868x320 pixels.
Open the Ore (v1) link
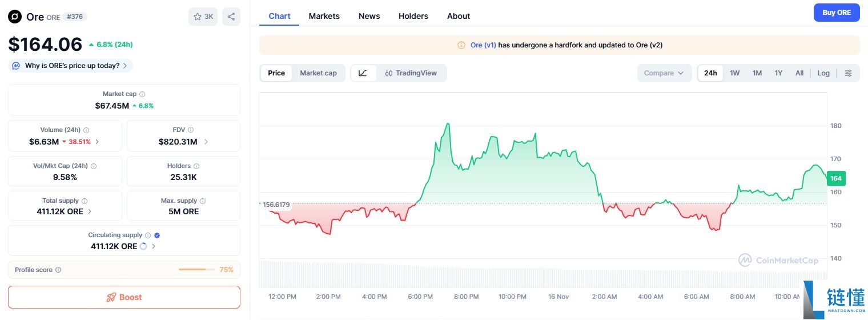point(483,45)
